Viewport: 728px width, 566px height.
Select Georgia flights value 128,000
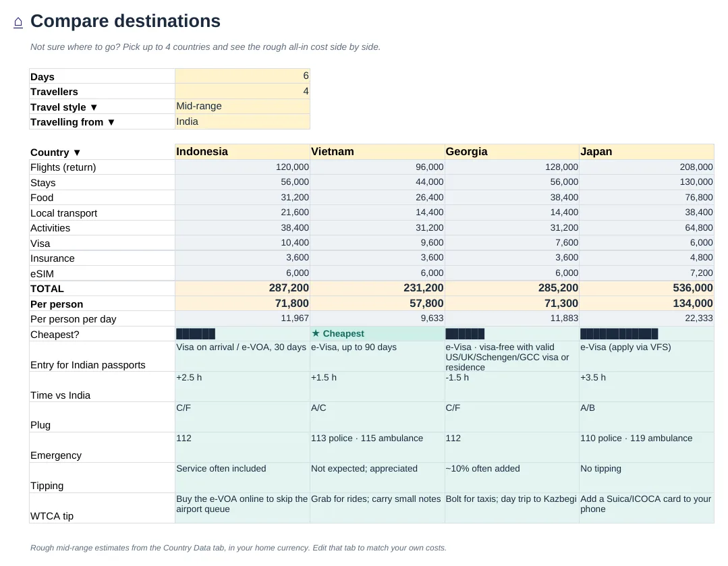[511, 167]
